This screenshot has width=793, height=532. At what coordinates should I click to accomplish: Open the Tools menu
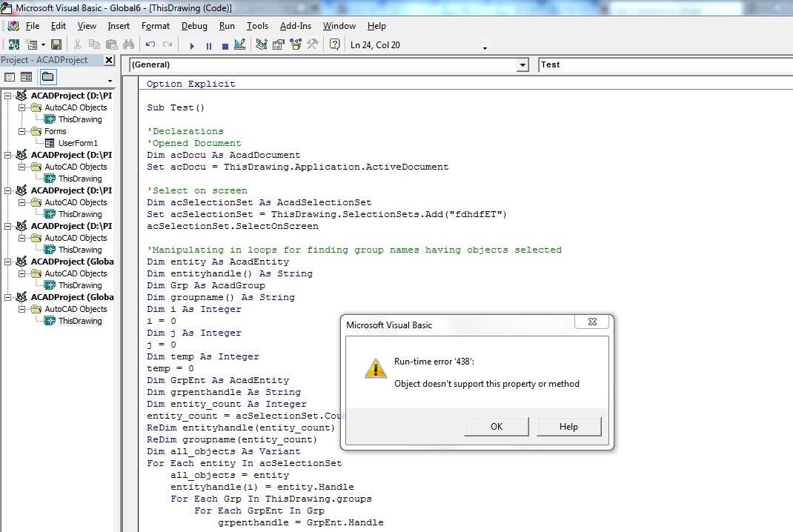tap(257, 26)
